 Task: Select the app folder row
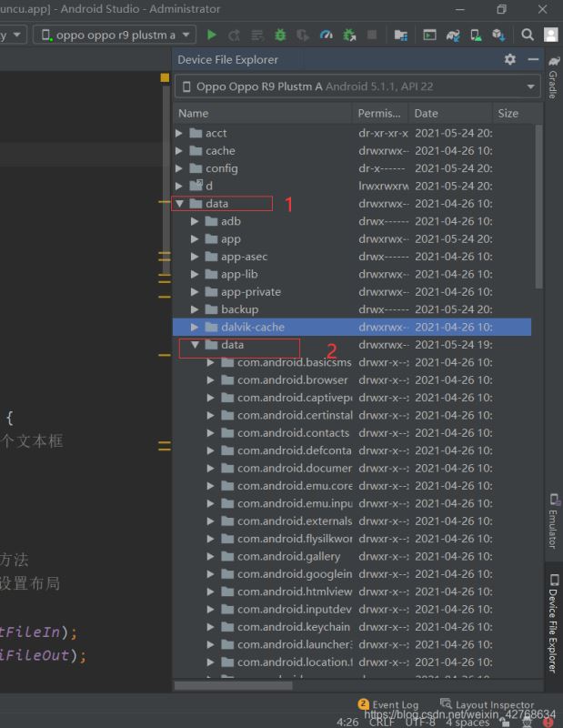(352, 239)
